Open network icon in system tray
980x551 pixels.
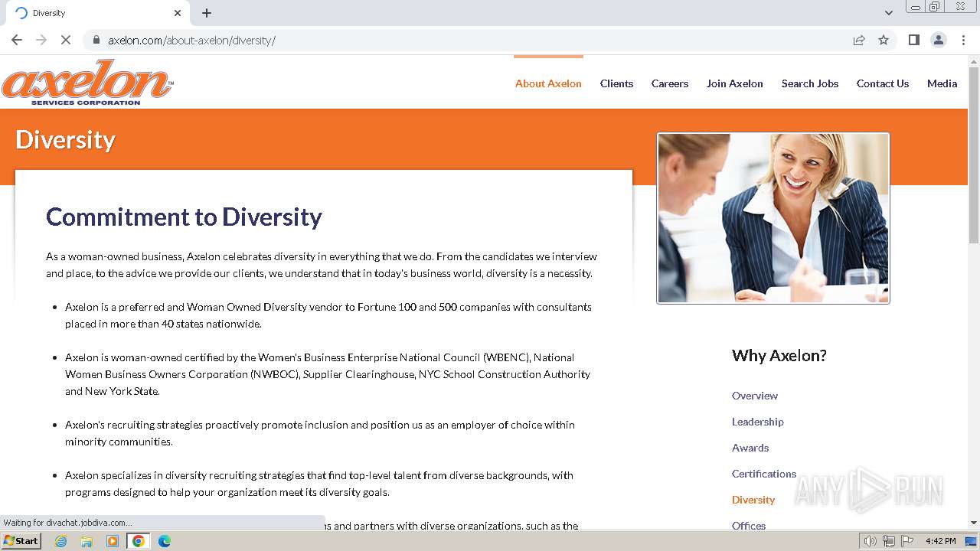click(889, 541)
